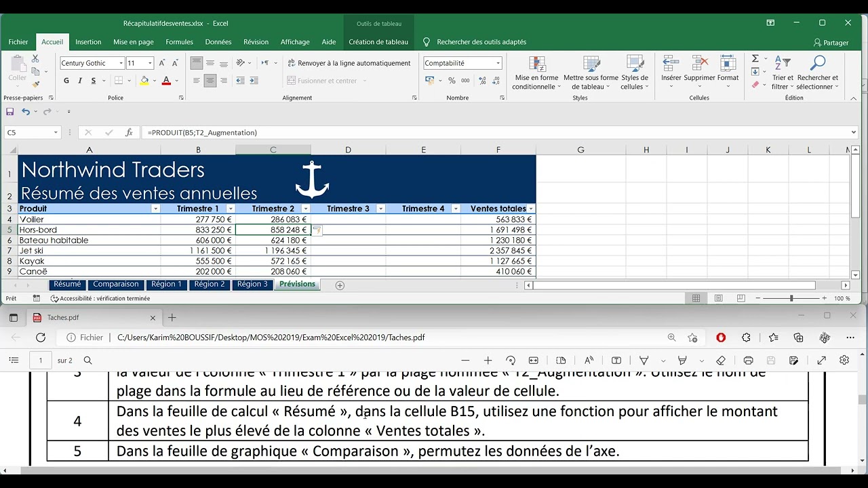Toggle italic (I) formatting
The image size is (868, 488).
coord(80,81)
